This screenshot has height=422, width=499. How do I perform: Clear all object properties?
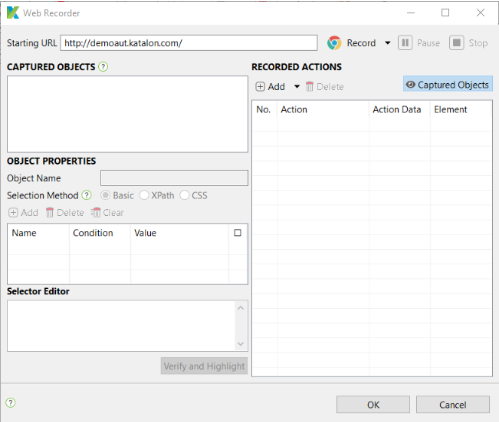(x=107, y=213)
